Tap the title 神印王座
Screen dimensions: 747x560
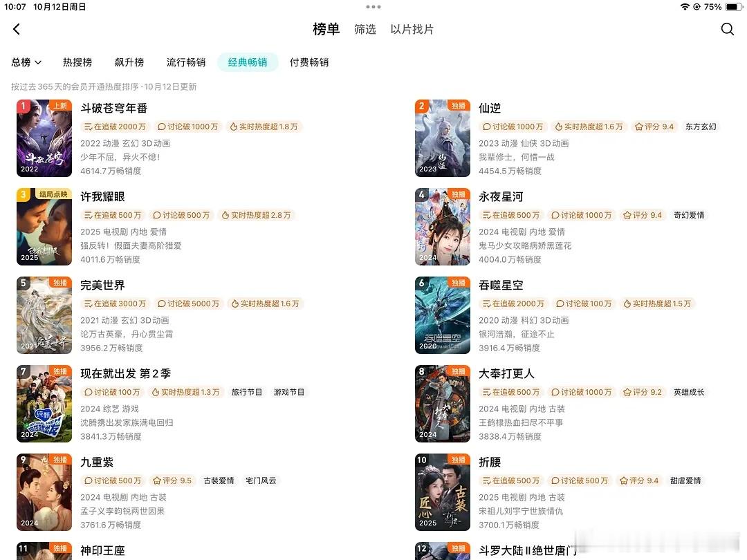102,551
